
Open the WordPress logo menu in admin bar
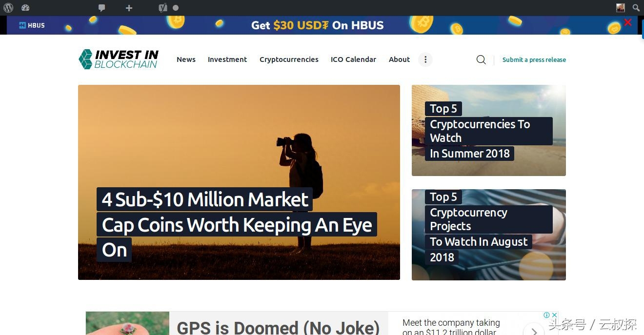pos(8,8)
